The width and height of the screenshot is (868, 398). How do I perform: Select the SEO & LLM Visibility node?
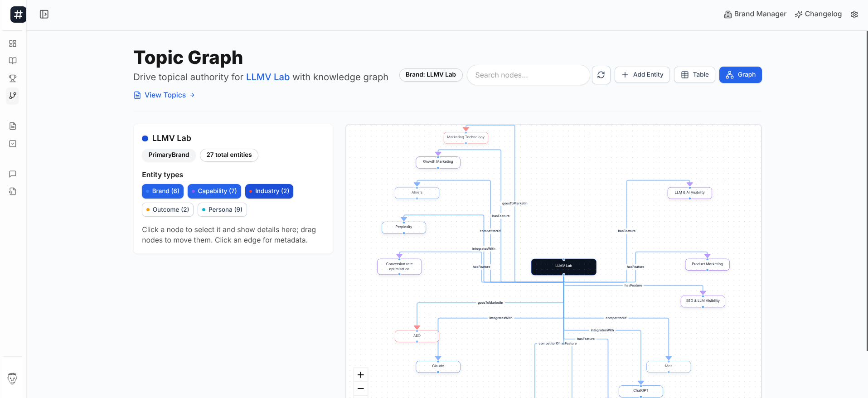(x=703, y=301)
